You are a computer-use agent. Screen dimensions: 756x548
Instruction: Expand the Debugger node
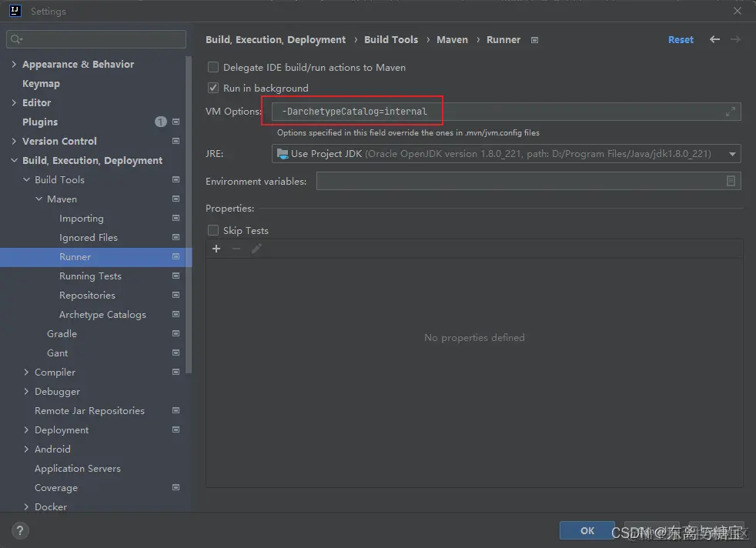26,392
